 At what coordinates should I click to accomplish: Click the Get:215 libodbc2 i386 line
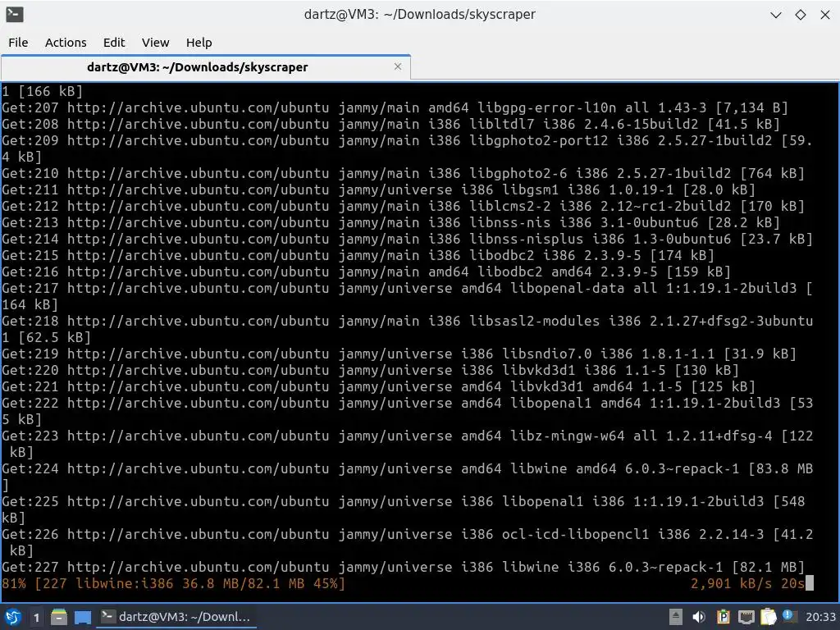(x=358, y=256)
